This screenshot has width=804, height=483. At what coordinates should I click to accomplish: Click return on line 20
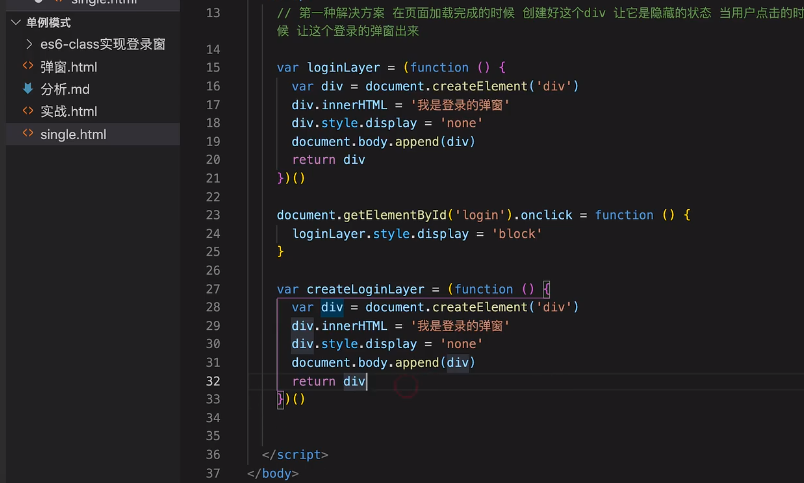(314, 160)
